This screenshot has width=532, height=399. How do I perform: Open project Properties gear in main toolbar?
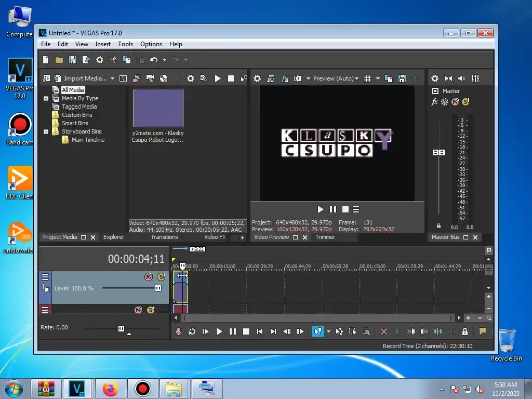point(99,60)
